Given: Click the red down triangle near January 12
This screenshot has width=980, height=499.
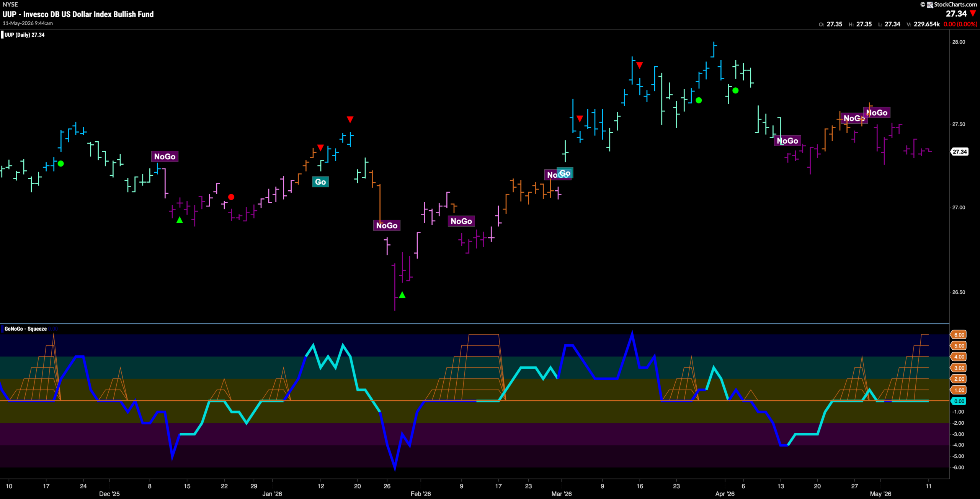Looking at the screenshot, I should [320, 147].
